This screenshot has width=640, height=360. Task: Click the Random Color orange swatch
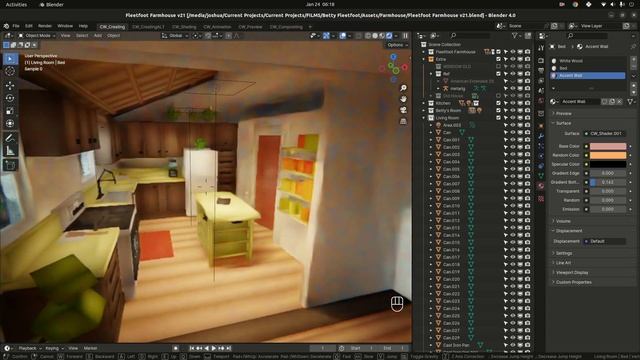(608, 155)
